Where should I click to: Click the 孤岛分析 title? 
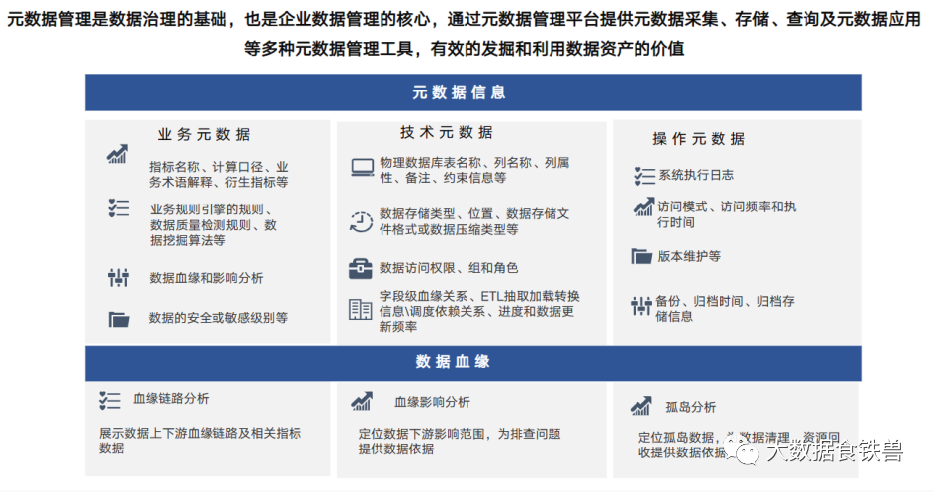[x=691, y=407]
